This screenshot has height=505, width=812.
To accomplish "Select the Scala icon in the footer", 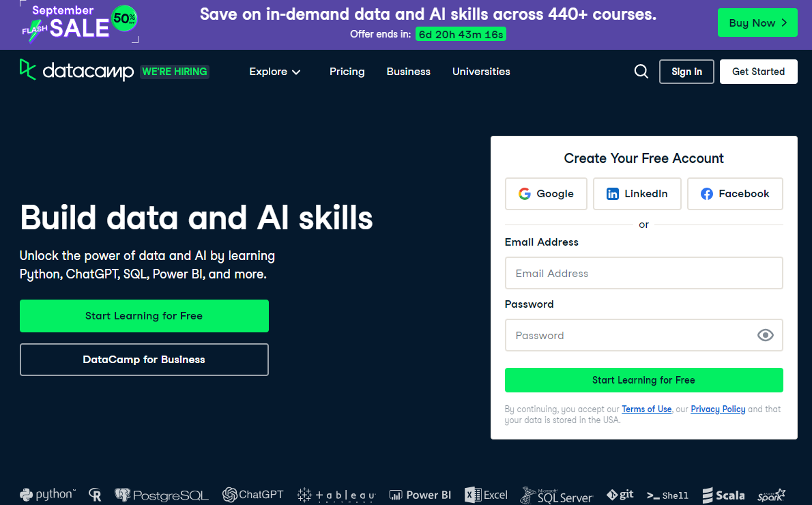I will tap(723, 494).
